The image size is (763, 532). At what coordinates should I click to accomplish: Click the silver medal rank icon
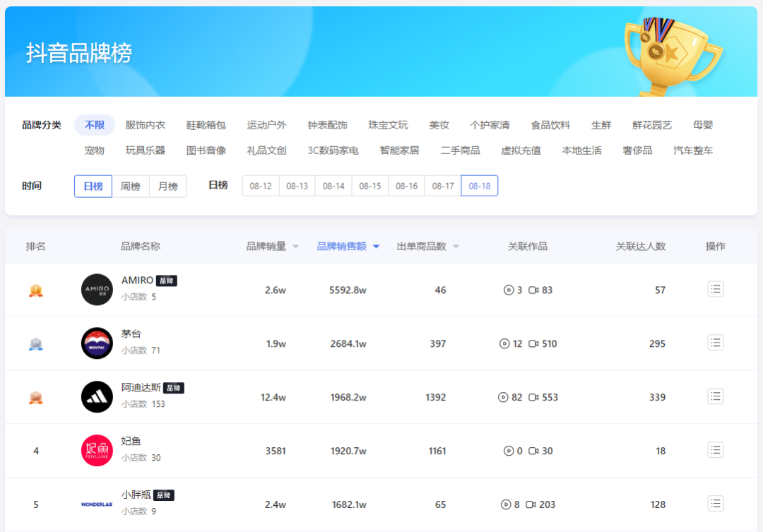(x=36, y=344)
